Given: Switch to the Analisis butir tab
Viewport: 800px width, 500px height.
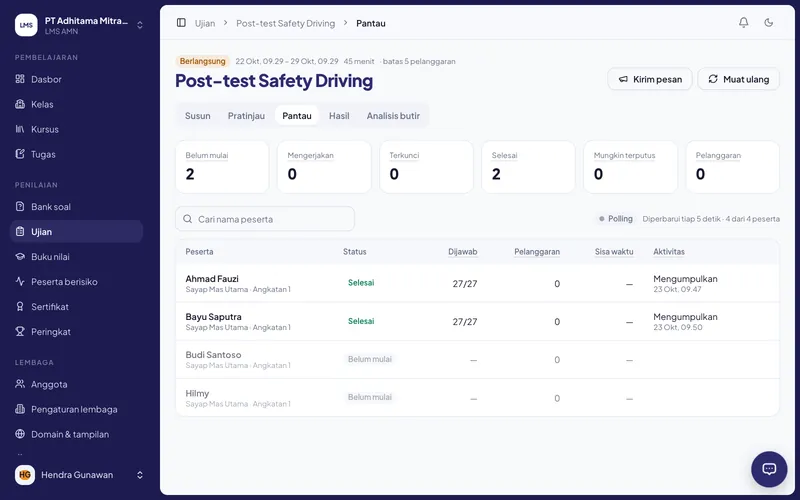Looking at the screenshot, I should [393, 116].
